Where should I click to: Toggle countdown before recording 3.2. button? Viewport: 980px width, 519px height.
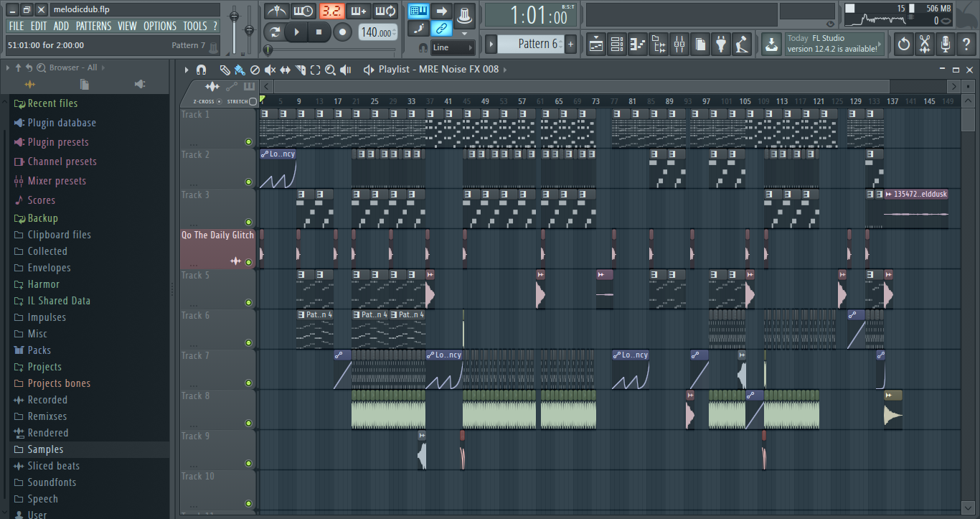[331, 11]
